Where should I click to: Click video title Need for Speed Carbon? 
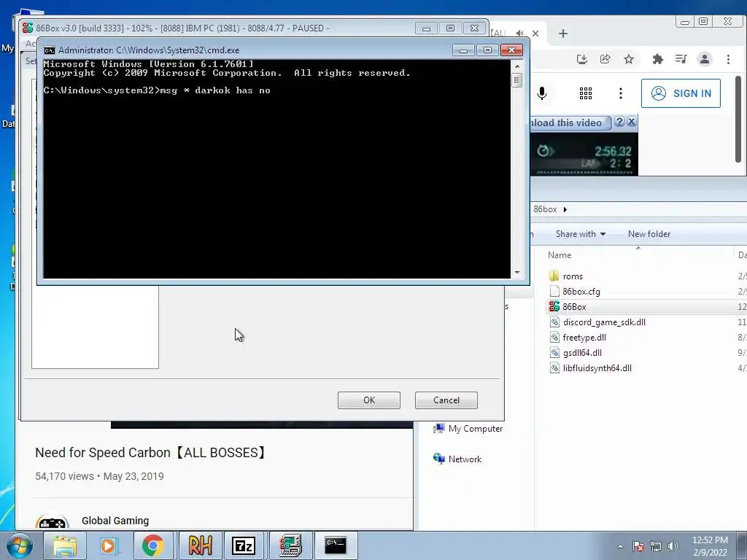pyautogui.click(x=150, y=452)
